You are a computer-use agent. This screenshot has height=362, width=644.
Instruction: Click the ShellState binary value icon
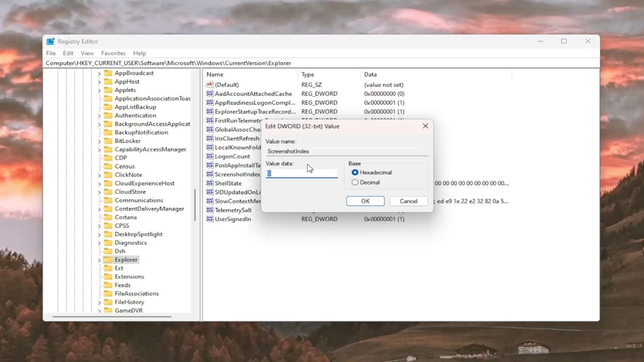pos(210,183)
